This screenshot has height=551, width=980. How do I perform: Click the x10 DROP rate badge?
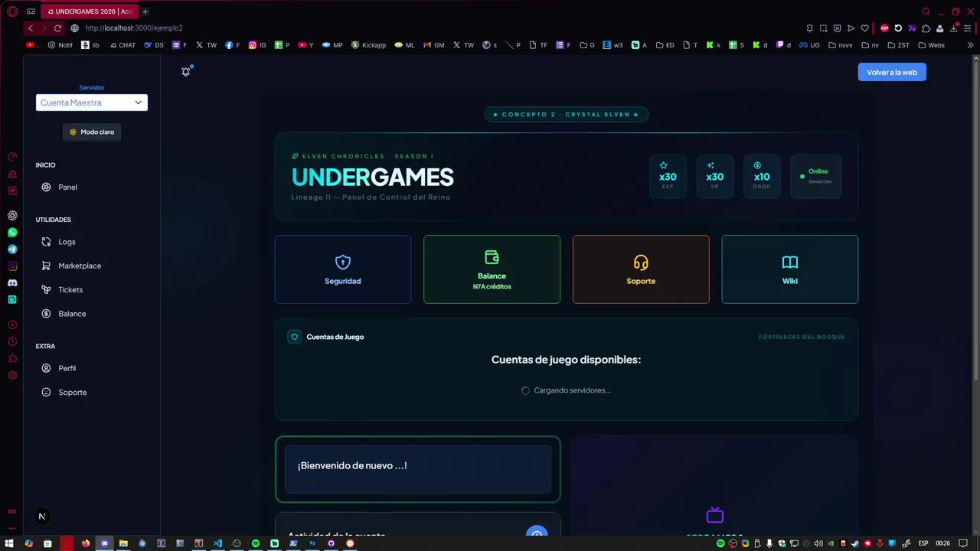762,176
